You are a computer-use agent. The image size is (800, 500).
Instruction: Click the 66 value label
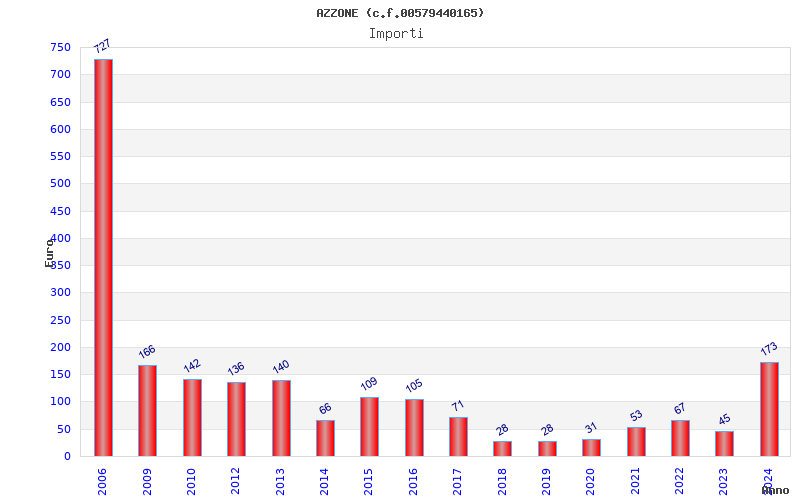pos(325,409)
